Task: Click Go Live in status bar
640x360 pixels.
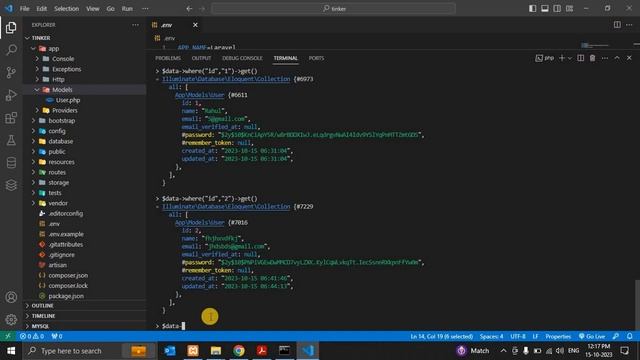Action: [x=592, y=336]
